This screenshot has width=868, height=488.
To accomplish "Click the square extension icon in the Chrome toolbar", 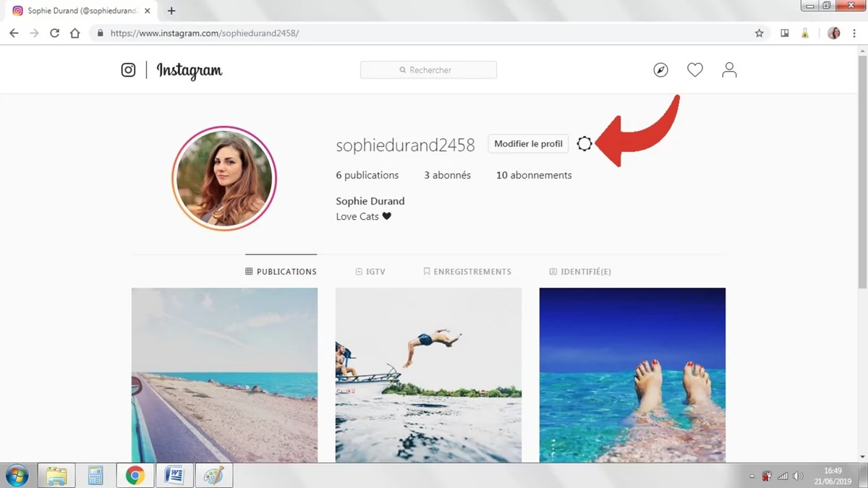I will pyautogui.click(x=784, y=33).
